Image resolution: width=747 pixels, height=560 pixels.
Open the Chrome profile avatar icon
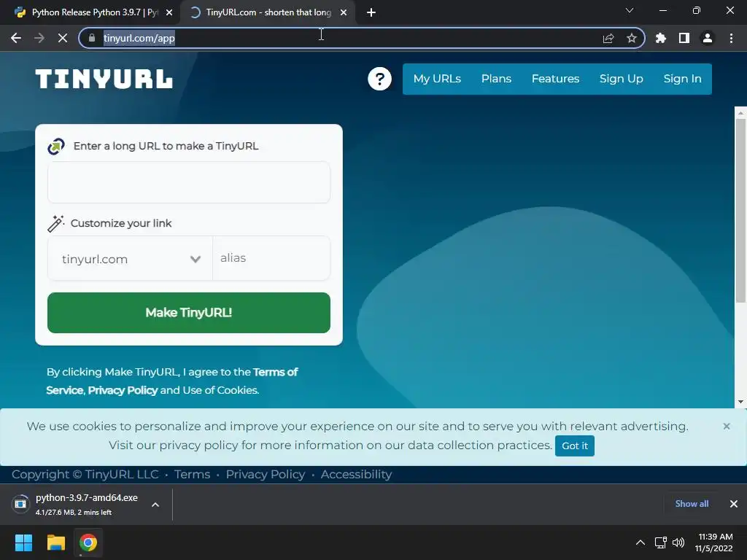(708, 38)
